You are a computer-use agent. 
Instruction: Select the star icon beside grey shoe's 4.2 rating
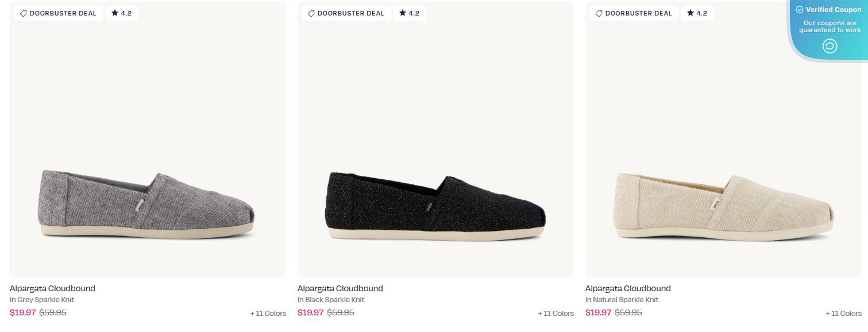click(113, 13)
